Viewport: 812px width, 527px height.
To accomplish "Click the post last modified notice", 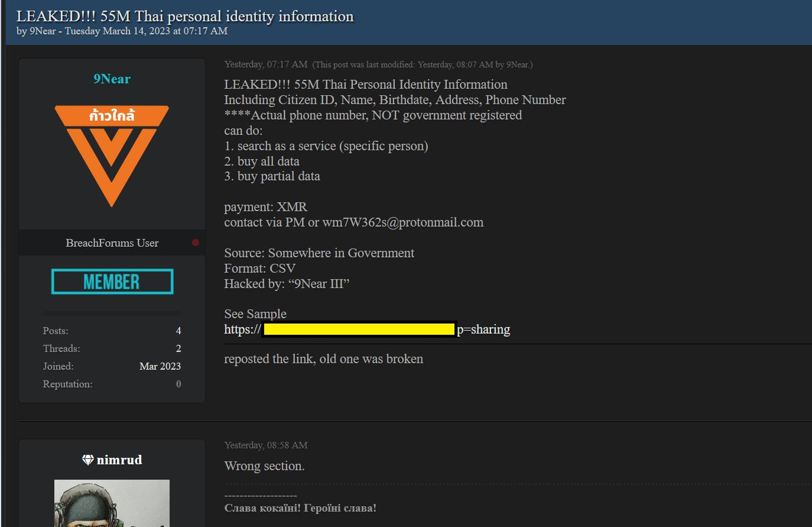I will [423, 65].
